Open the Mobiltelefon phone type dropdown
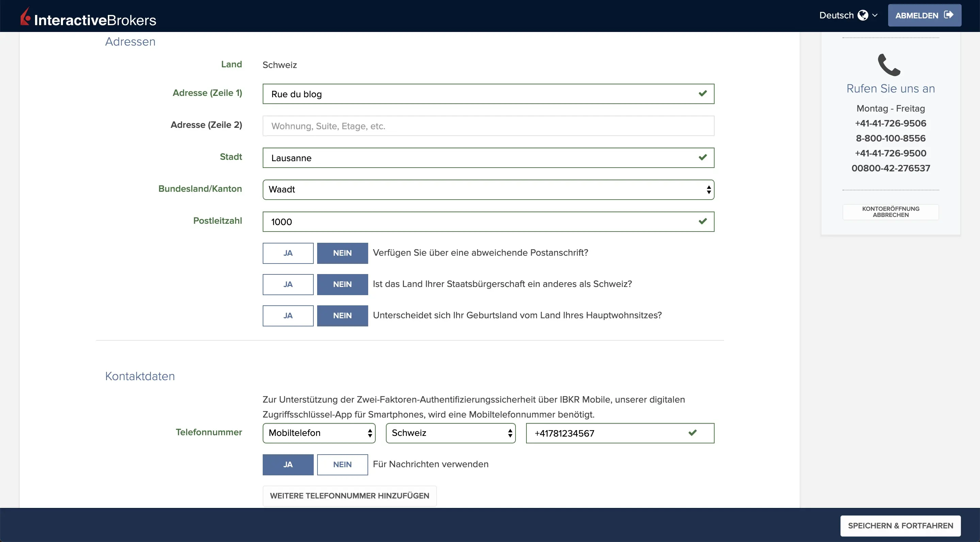The image size is (980, 542). [x=319, y=433]
